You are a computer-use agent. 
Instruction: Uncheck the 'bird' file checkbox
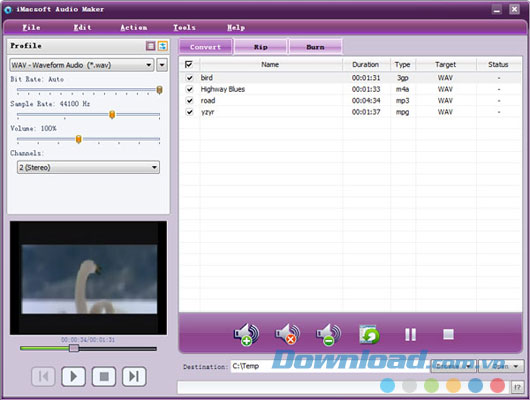pos(190,78)
